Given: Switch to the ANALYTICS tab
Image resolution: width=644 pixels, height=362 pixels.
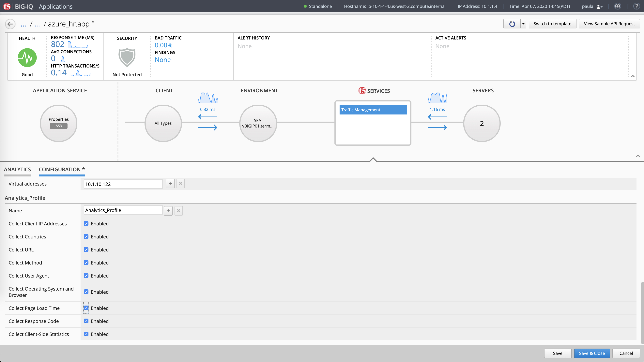Looking at the screenshot, I should pos(17,170).
